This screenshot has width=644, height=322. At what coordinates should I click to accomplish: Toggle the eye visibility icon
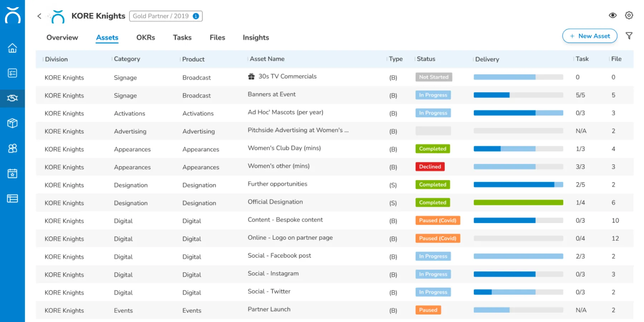click(613, 15)
